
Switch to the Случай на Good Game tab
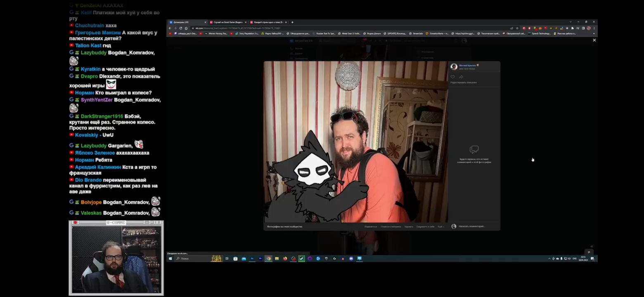point(228,22)
